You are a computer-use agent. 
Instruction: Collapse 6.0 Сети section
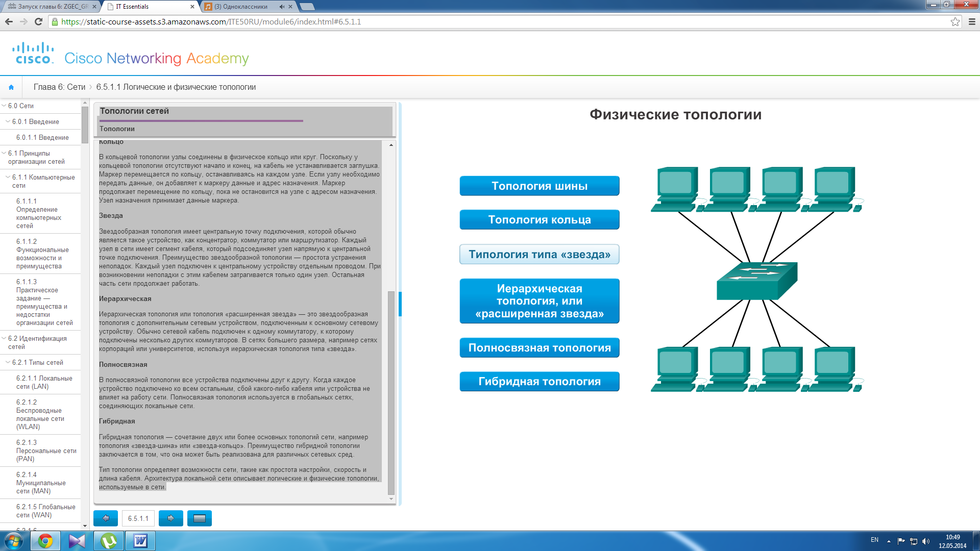pyautogui.click(x=4, y=106)
